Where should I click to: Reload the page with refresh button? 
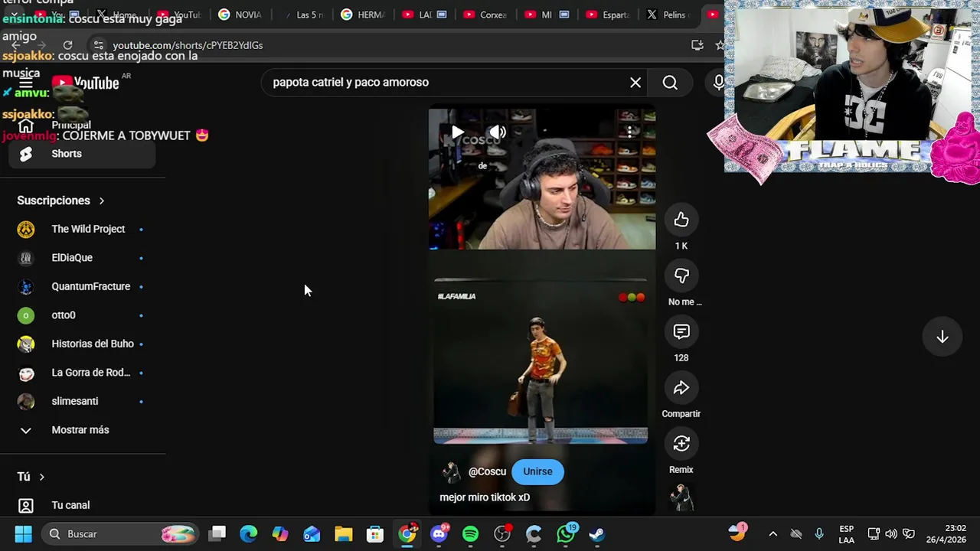pos(67,45)
